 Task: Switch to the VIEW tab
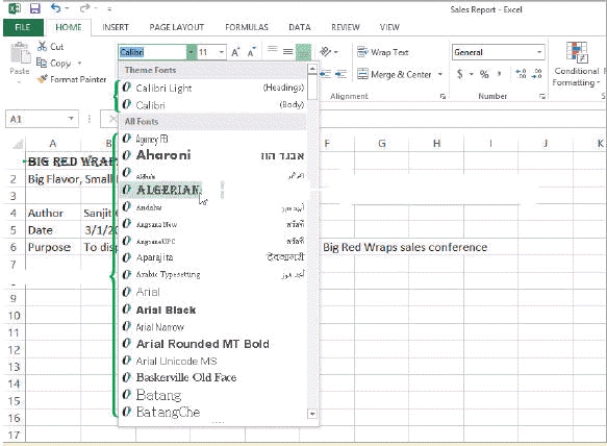click(x=389, y=27)
